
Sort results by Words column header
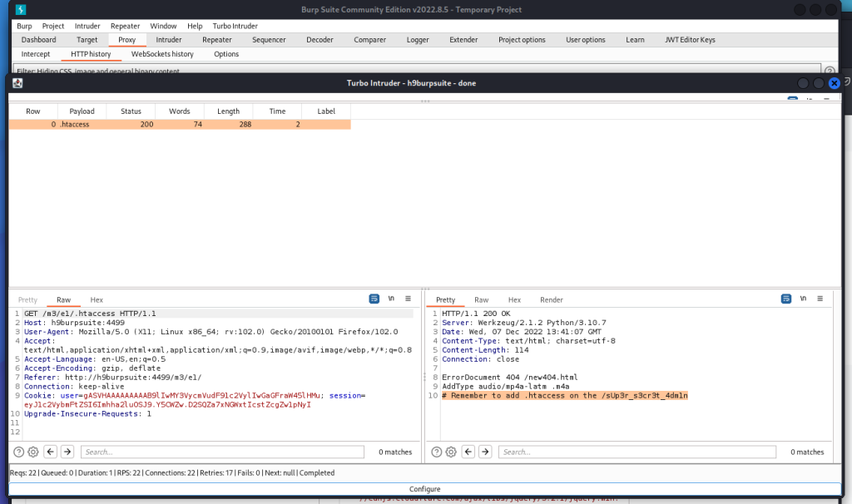point(180,111)
